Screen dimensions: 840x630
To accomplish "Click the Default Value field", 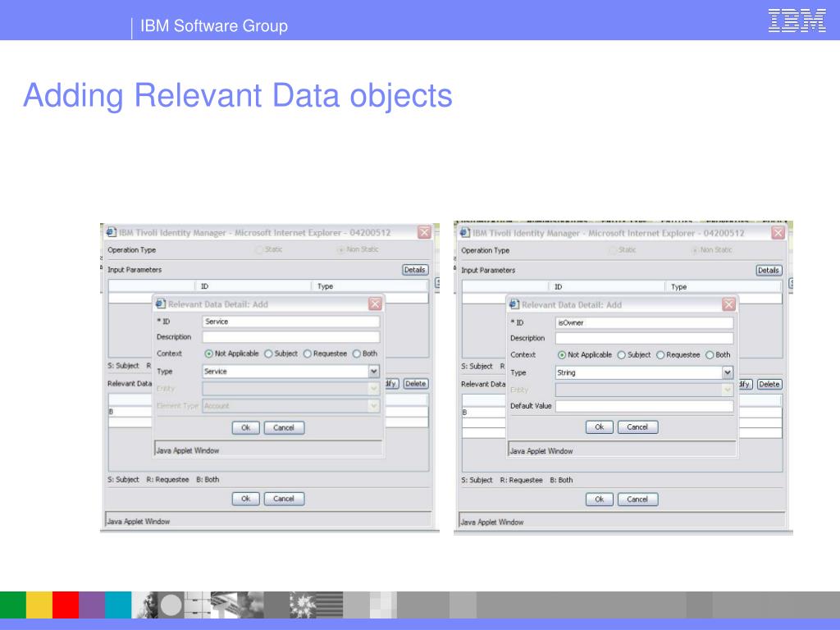I will [x=645, y=406].
